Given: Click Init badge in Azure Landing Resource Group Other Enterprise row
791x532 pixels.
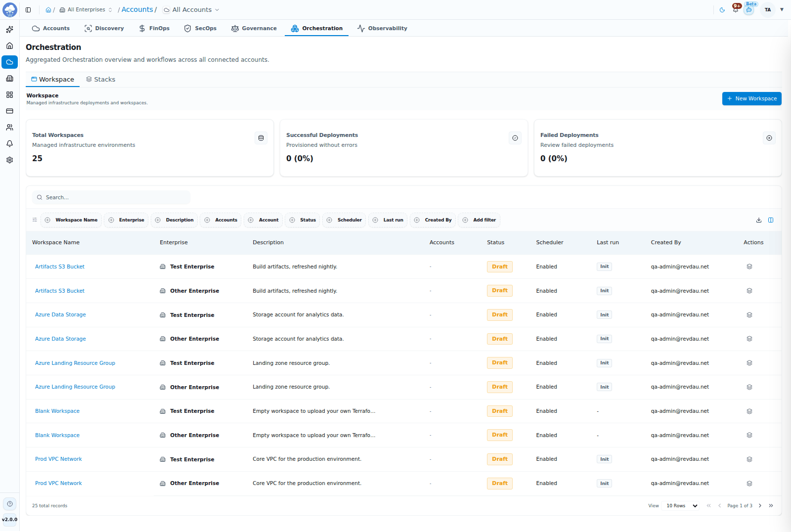Looking at the screenshot, I should (604, 387).
